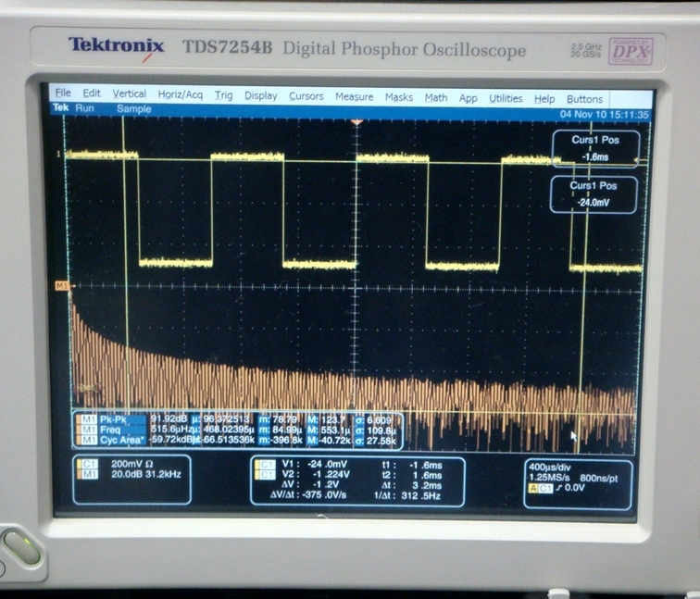Open the Cursors menu

[x=306, y=96]
